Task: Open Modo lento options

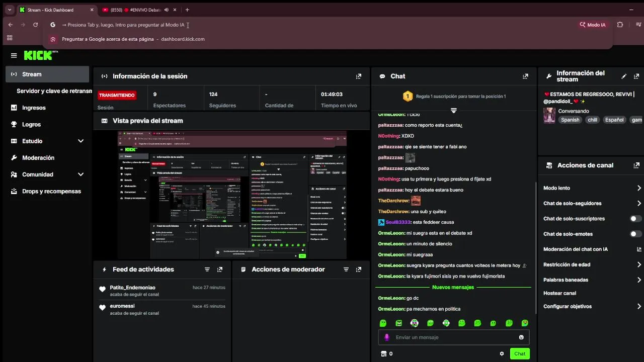Action: point(592,188)
